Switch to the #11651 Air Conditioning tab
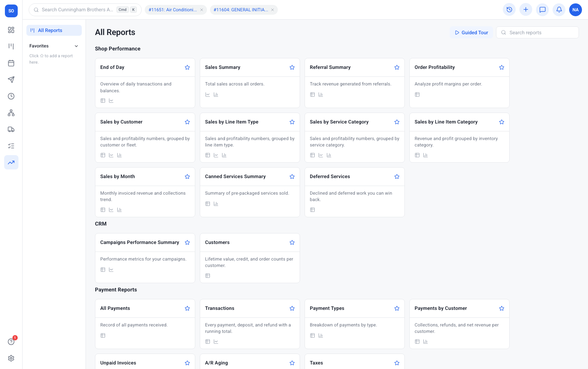 (x=173, y=10)
